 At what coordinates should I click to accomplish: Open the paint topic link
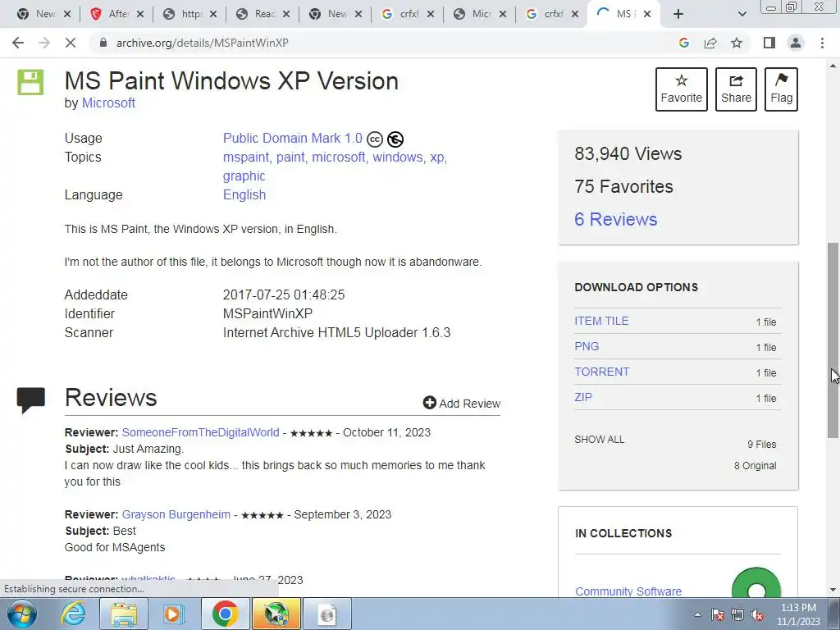pyautogui.click(x=290, y=157)
